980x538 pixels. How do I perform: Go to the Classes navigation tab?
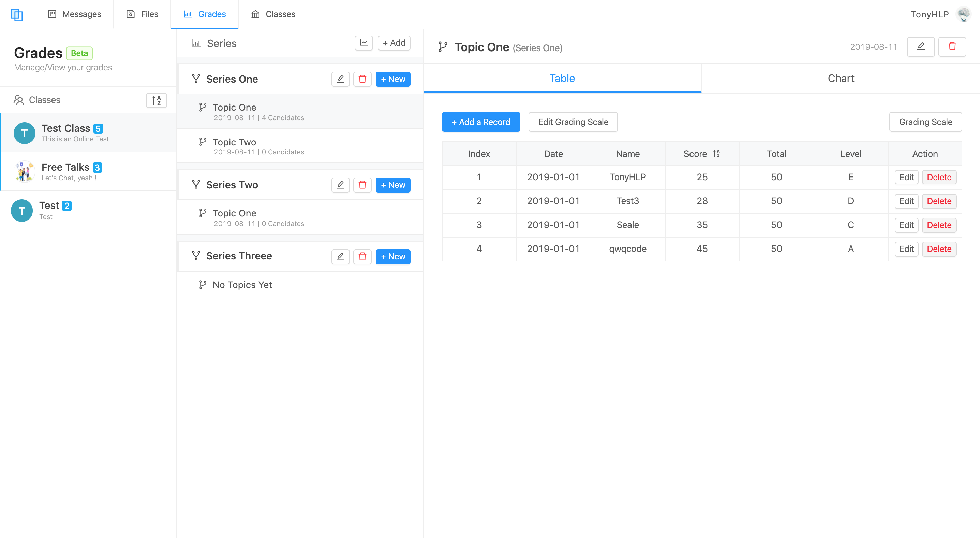[273, 14]
